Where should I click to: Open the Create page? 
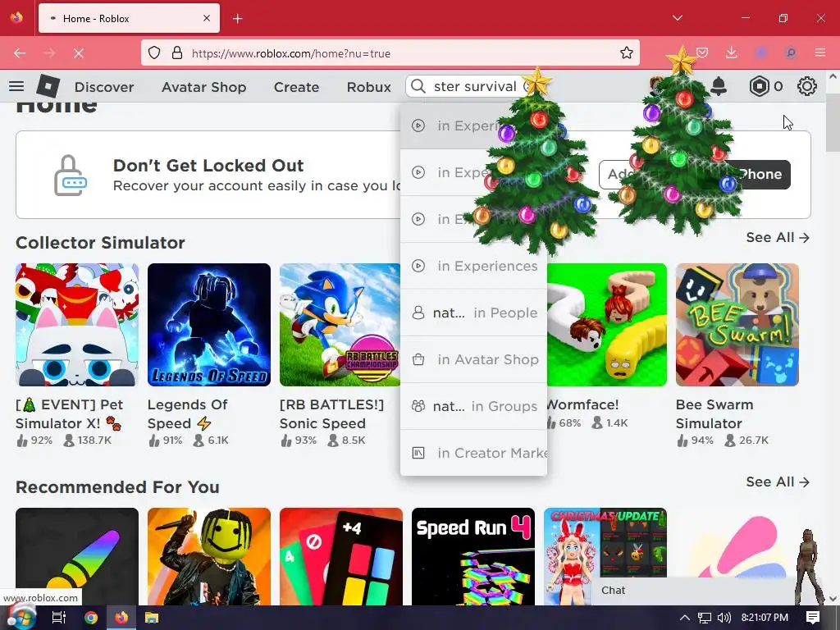coord(296,87)
